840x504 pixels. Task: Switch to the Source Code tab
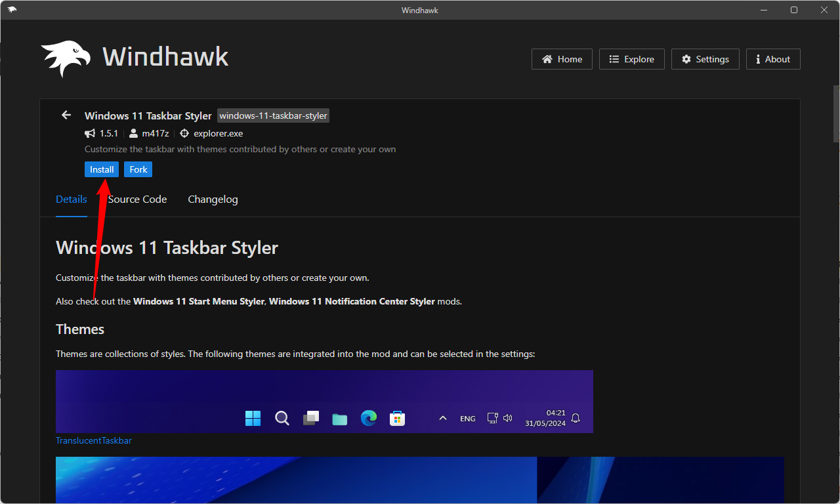137,199
